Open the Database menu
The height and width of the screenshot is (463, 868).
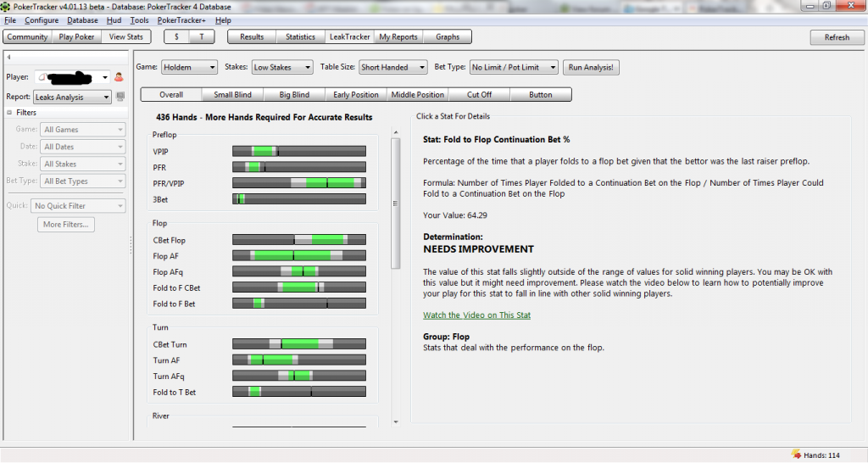82,20
